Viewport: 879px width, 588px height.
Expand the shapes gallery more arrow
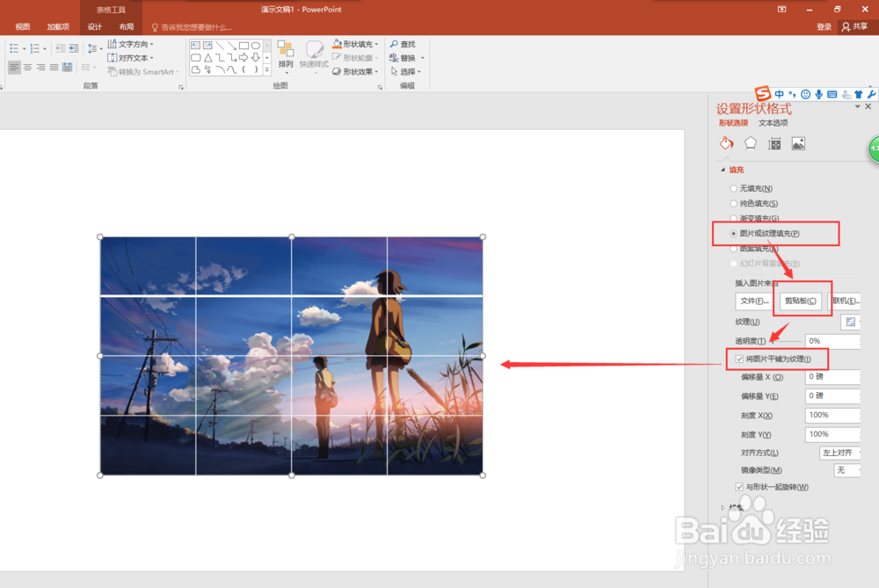(267, 70)
